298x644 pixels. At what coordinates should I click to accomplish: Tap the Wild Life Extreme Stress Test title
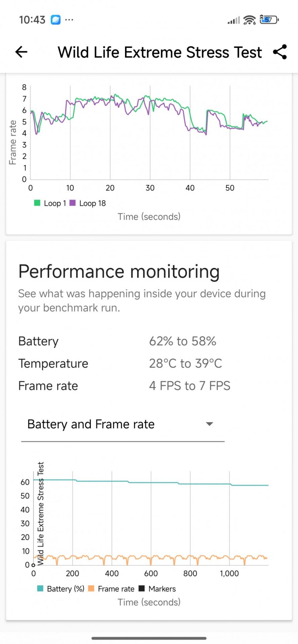[x=160, y=52]
